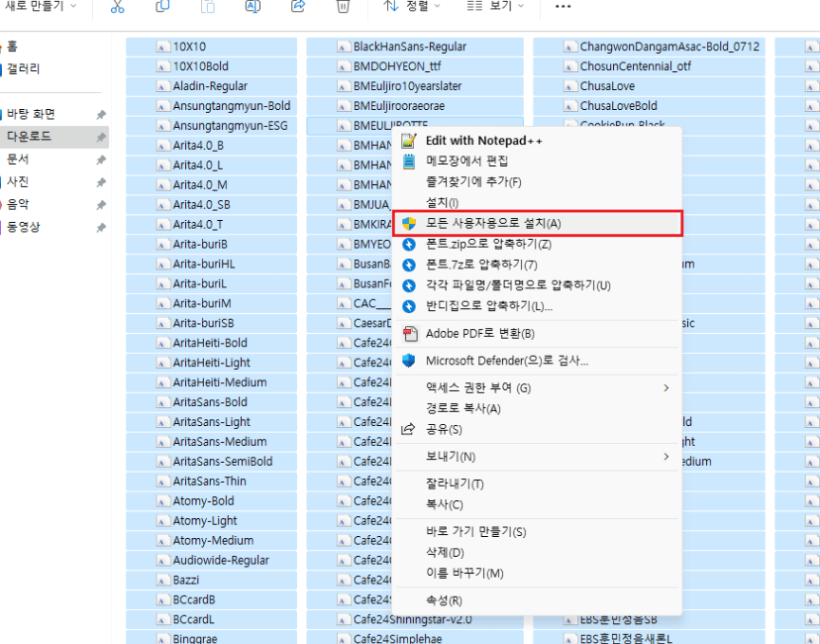
Task: Click the Rename icon in toolbar
Action: [253, 6]
